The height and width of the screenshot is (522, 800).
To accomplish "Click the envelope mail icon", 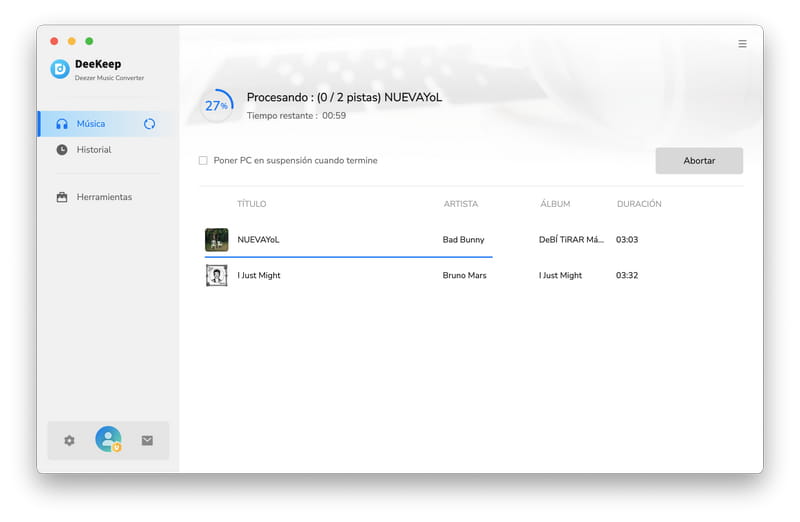I will point(147,440).
